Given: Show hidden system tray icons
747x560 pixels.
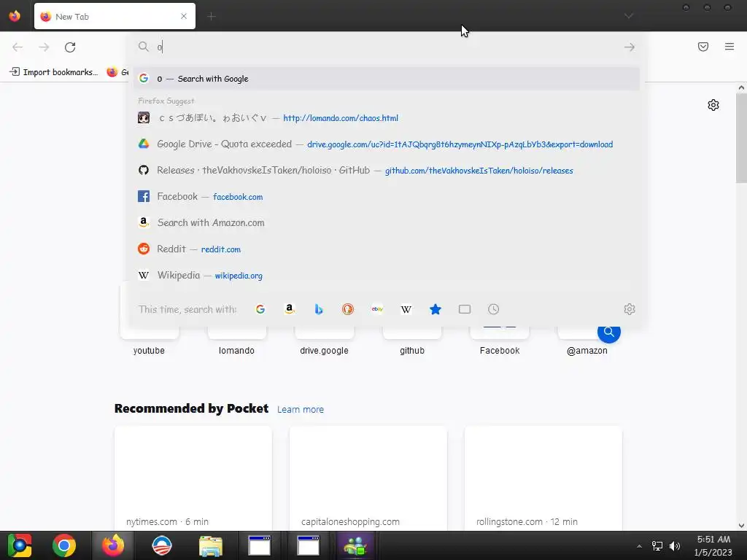Looking at the screenshot, I should pyautogui.click(x=639, y=545).
